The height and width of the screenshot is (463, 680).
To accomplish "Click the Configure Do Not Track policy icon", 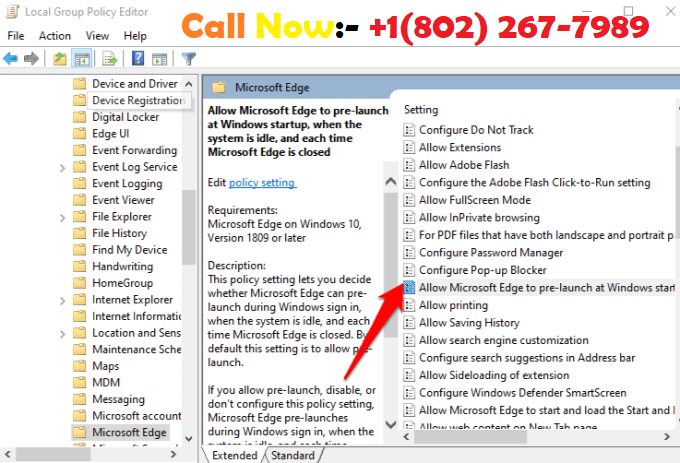I will [409, 130].
